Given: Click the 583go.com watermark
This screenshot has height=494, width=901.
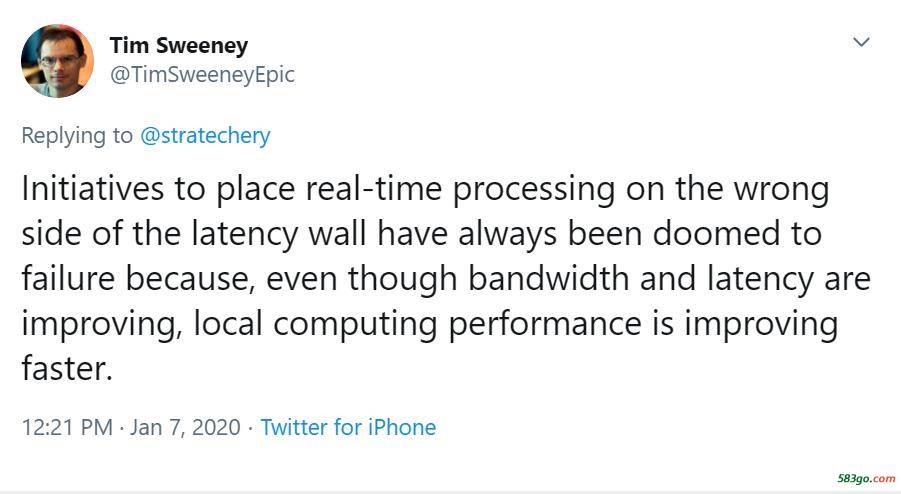Looking at the screenshot, I should [x=866, y=478].
